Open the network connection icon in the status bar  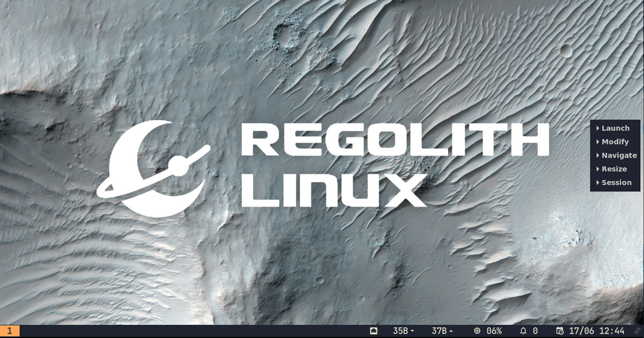(x=374, y=330)
